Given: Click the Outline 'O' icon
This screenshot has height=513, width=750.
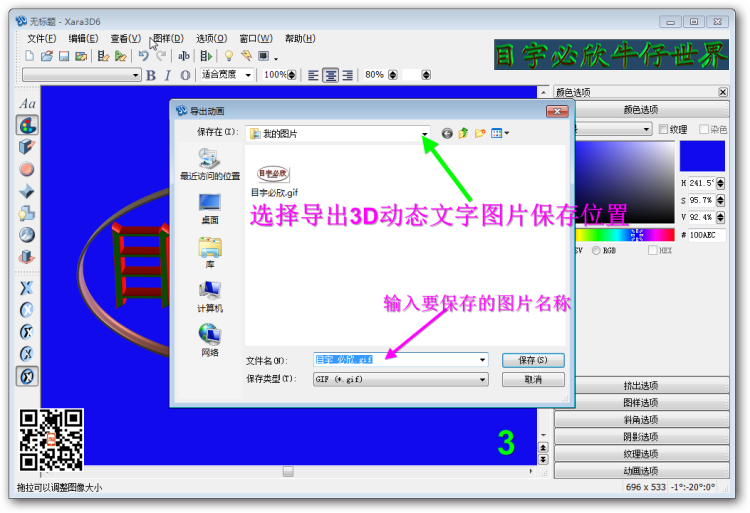Looking at the screenshot, I should point(185,75).
